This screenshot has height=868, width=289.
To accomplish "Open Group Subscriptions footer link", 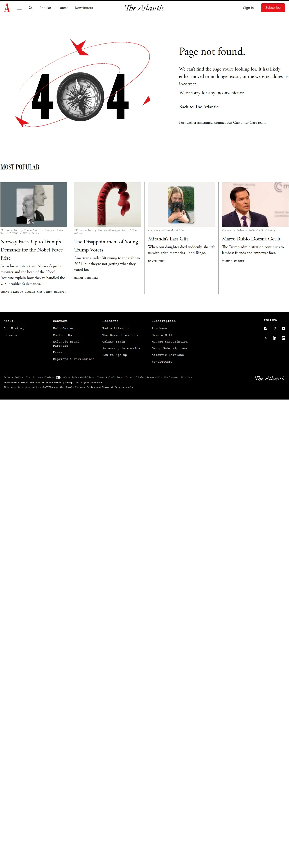I will pyautogui.click(x=169, y=348).
